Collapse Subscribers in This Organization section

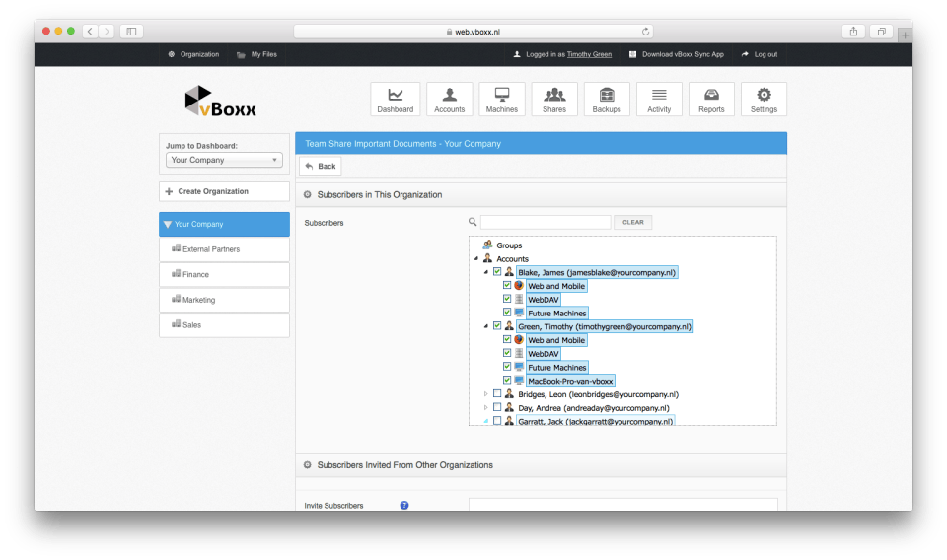(308, 194)
